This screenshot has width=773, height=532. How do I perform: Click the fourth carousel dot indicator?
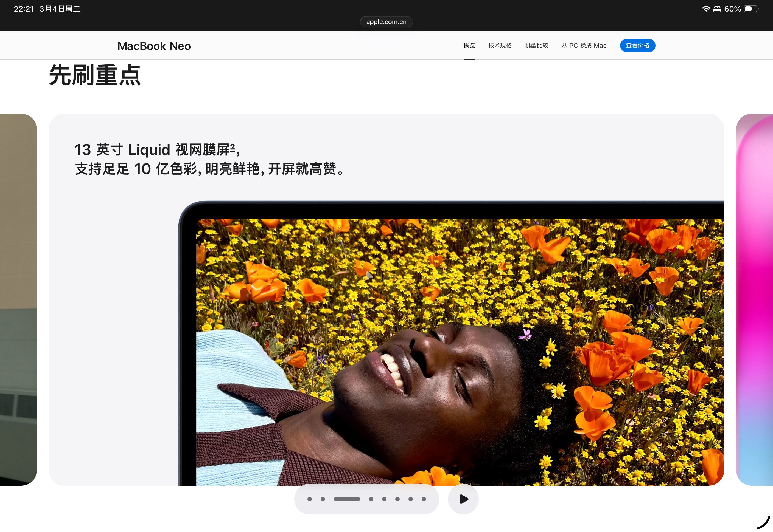(371, 499)
